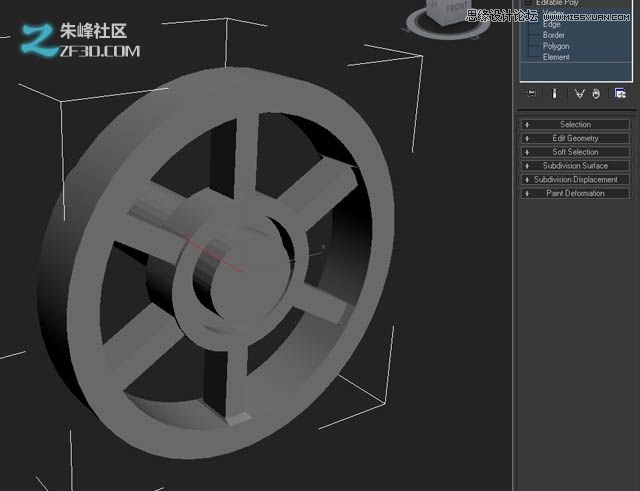The image size is (640, 491).
Task: Click Remove Modifier from Stack icon
Action: 596,94
